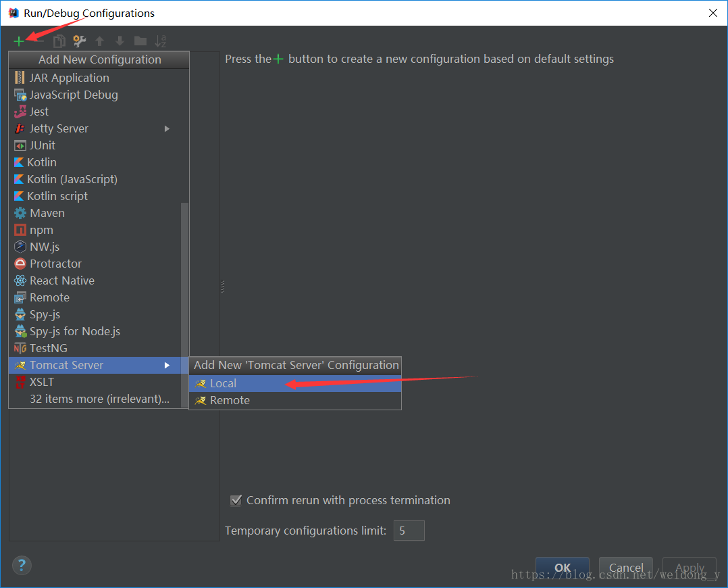Expand the Tomcat Server submenu arrow
The image size is (728, 588).
(167, 366)
